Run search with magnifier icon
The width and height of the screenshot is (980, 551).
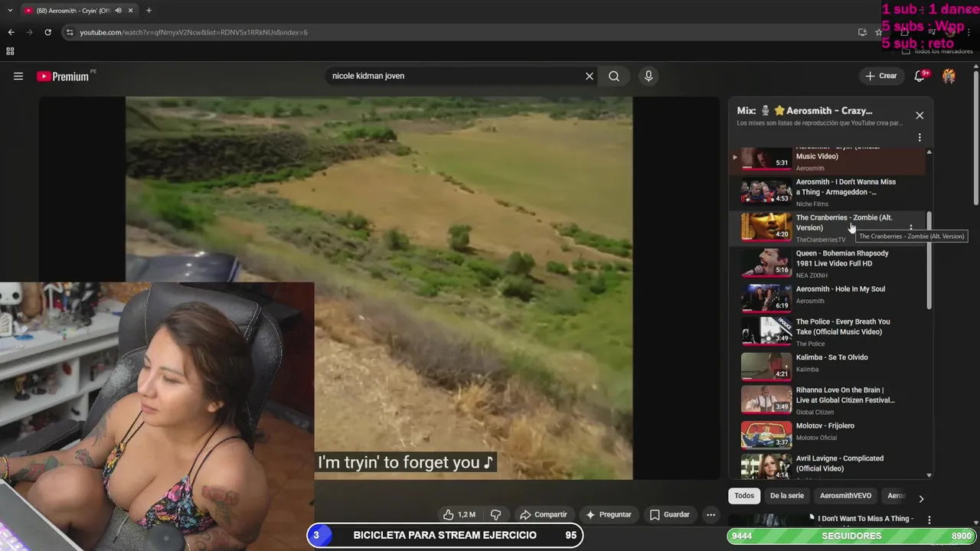click(614, 77)
